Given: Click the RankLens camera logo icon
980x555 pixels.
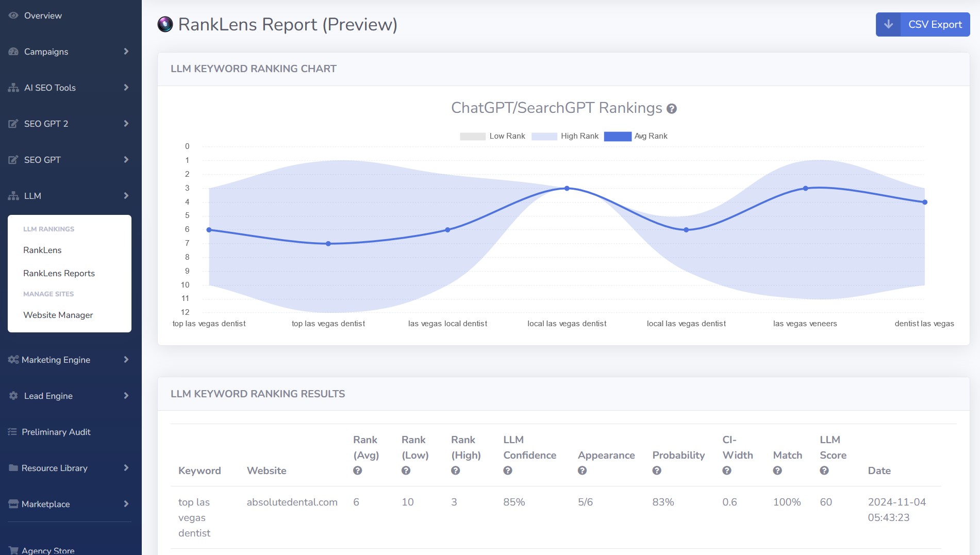Looking at the screenshot, I should tap(165, 24).
